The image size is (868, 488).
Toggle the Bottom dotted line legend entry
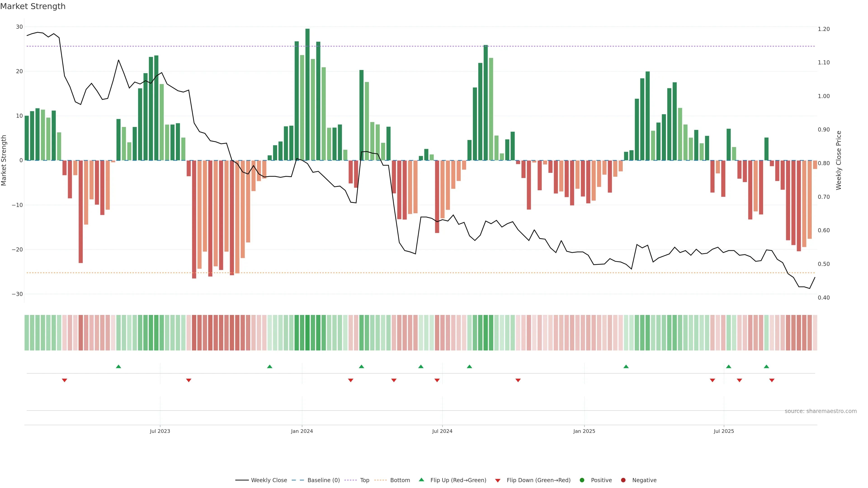coord(400,480)
